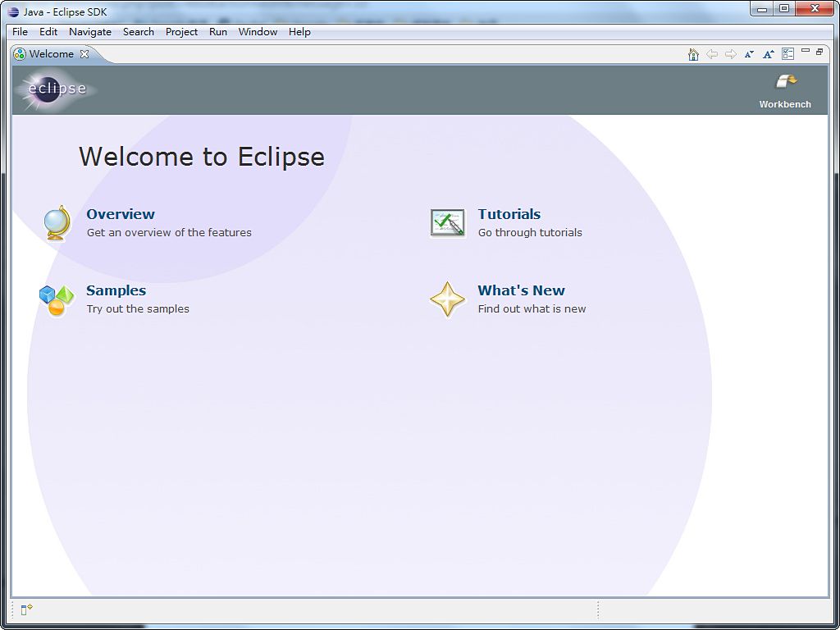
Task: Click the Eclipse logo in the banner
Action: (x=57, y=89)
